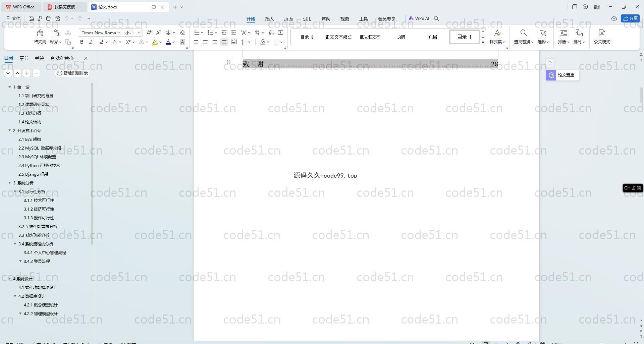Expand the styles gallery more arrow

click(x=483, y=42)
